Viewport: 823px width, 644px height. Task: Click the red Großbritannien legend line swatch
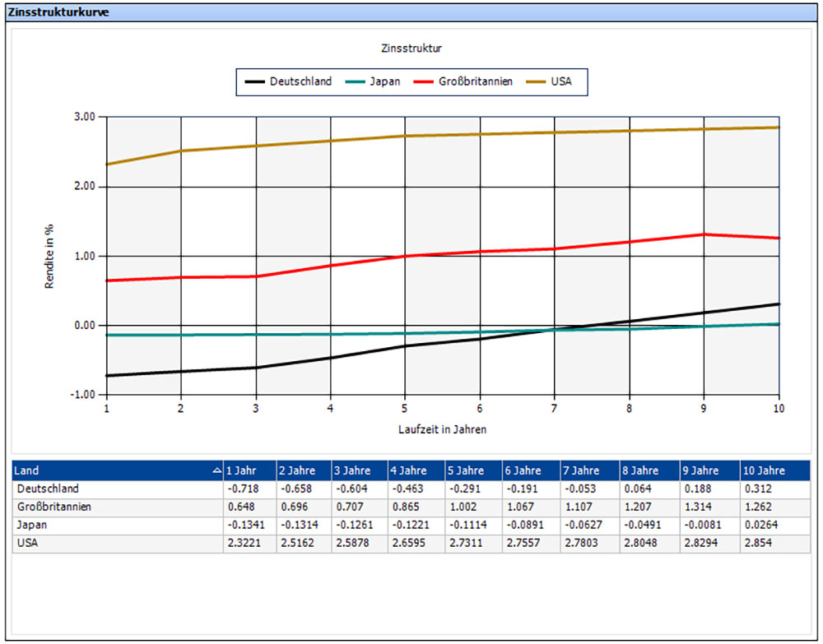pyautogui.click(x=423, y=82)
